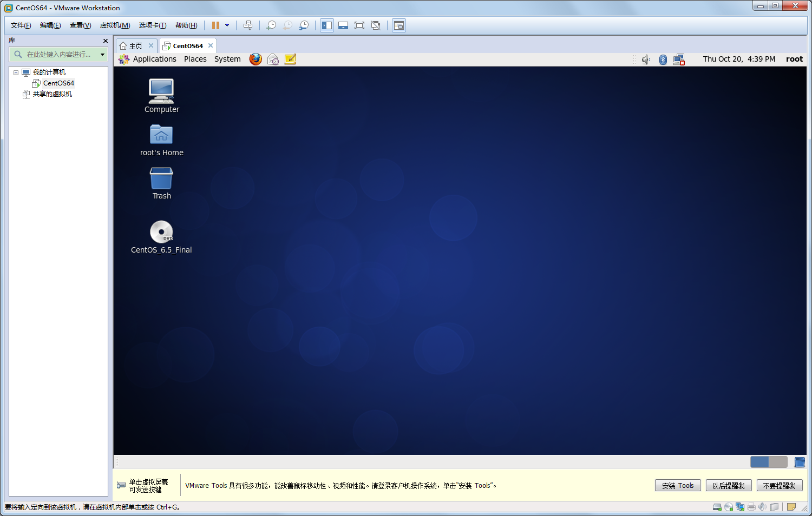Open the power options dropdown arrow
The width and height of the screenshot is (812, 516).
(227, 25)
